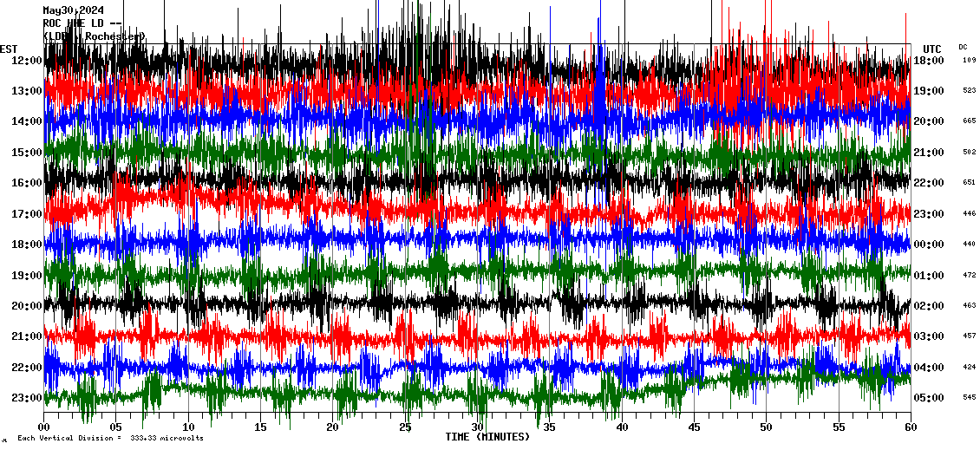Image resolution: width=980 pixels, height=450 pixels.
Task: Click the DC value 665
Action: pos(969,121)
